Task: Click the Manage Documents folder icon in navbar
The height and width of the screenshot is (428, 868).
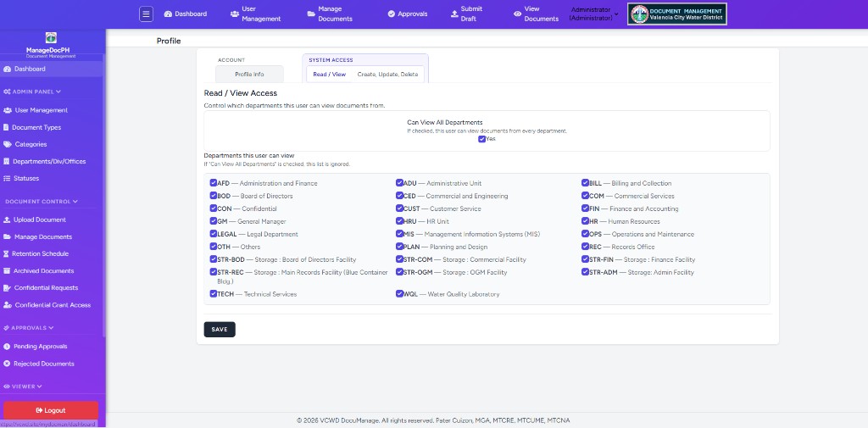Action: coord(311,14)
